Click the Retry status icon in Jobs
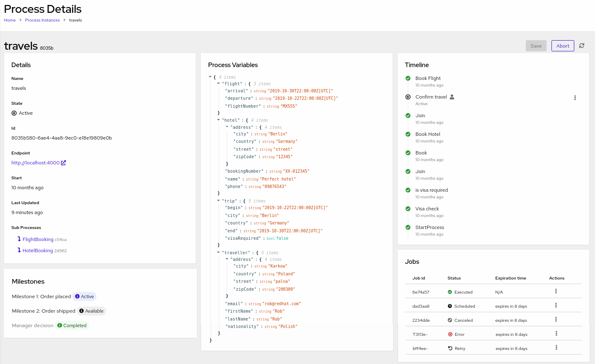 point(450,349)
